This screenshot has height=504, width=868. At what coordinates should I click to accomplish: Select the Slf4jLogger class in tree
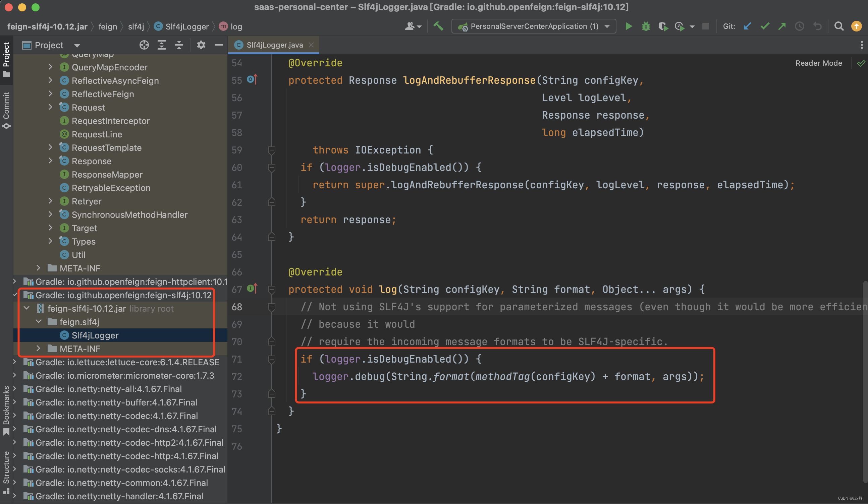pos(120,335)
